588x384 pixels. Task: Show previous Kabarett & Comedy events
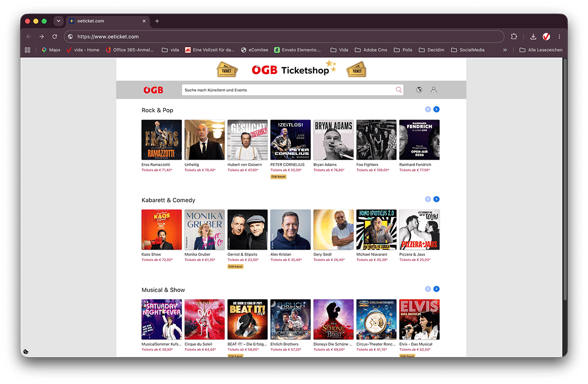(x=428, y=199)
